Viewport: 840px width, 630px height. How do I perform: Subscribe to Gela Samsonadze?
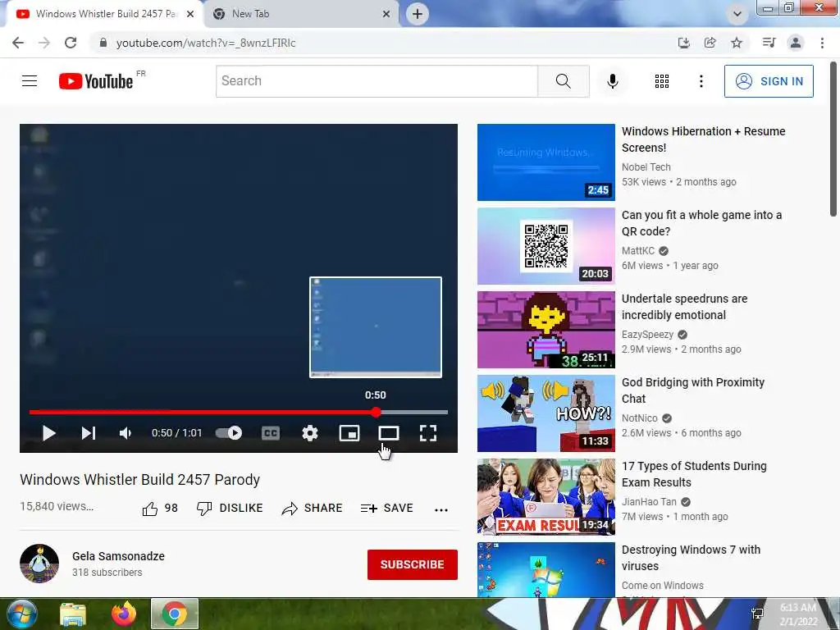(412, 564)
